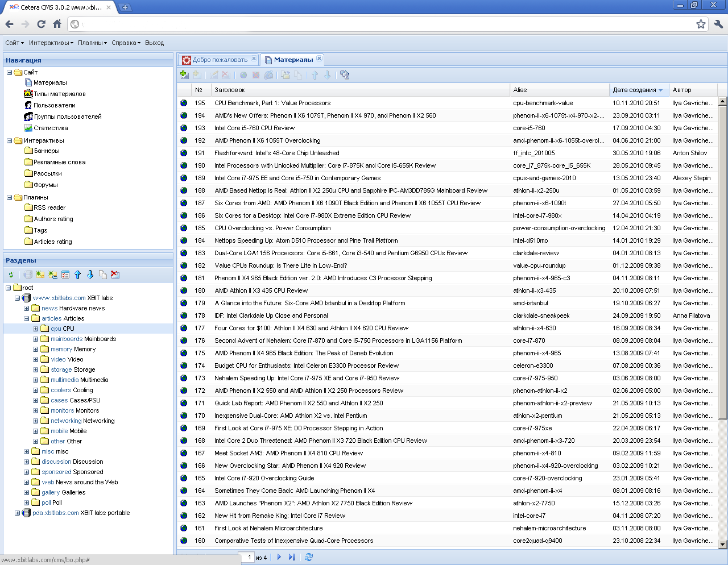Viewport: 728px width, 565px height.
Task: Expand the news Hardware news section
Action: pyautogui.click(x=27, y=309)
